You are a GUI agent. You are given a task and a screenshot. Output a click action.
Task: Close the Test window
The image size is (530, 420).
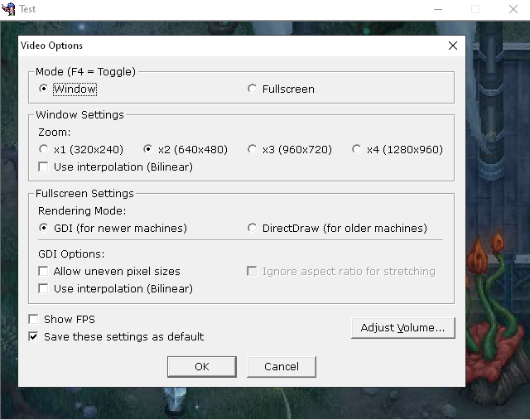513,9
